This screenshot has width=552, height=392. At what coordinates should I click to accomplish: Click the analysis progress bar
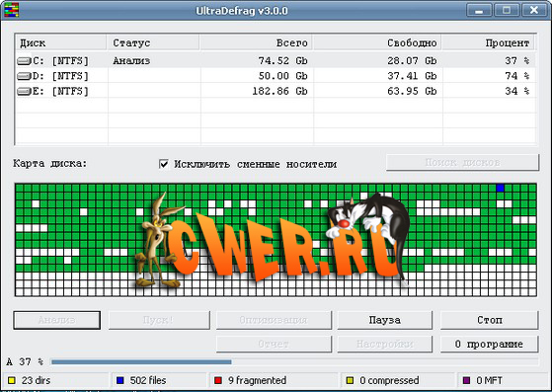(x=294, y=361)
